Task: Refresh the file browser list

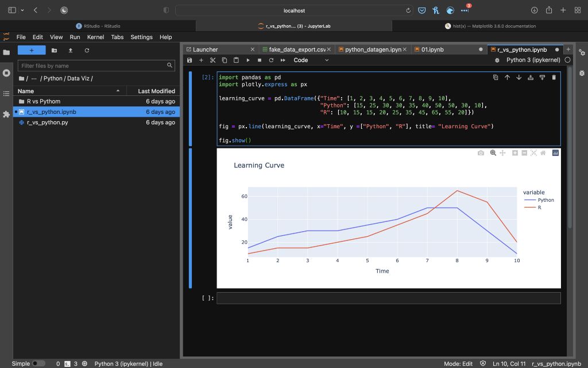Action: click(x=87, y=51)
